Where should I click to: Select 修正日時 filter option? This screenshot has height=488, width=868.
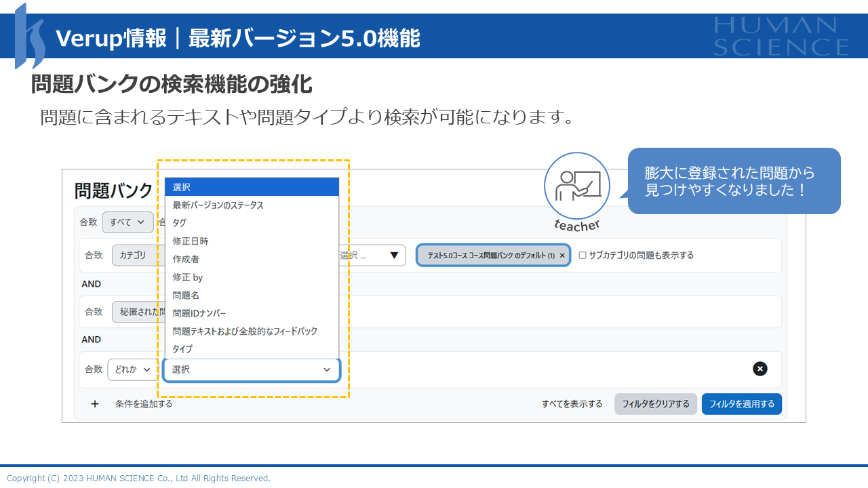(191, 241)
